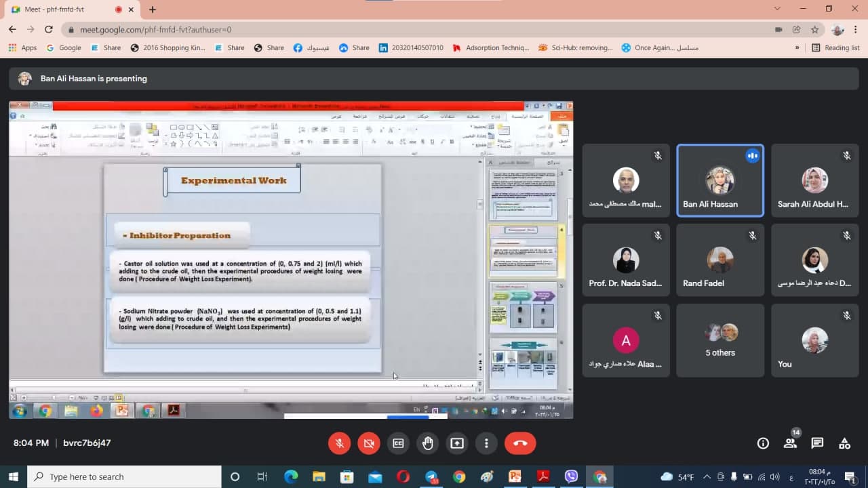
Task: Click the meeting code bvrc7b6j47
Action: pos(87,443)
